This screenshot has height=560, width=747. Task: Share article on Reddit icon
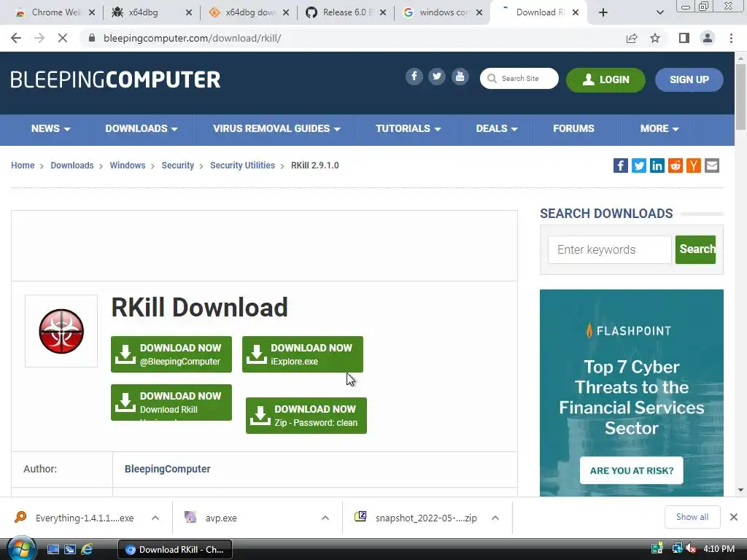(675, 166)
